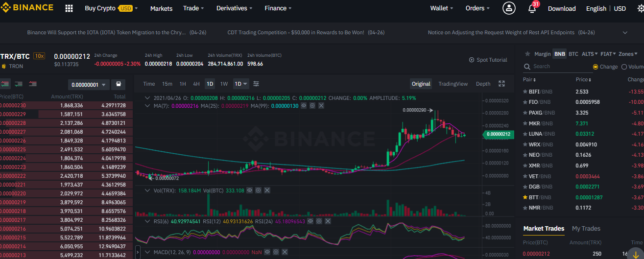
Task: Open the Download link
Action: coord(562,8)
